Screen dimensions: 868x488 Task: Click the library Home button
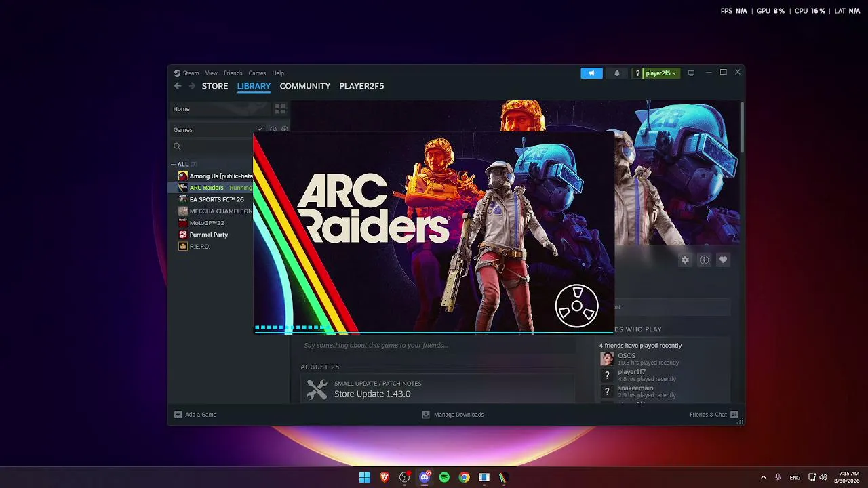[x=220, y=108]
